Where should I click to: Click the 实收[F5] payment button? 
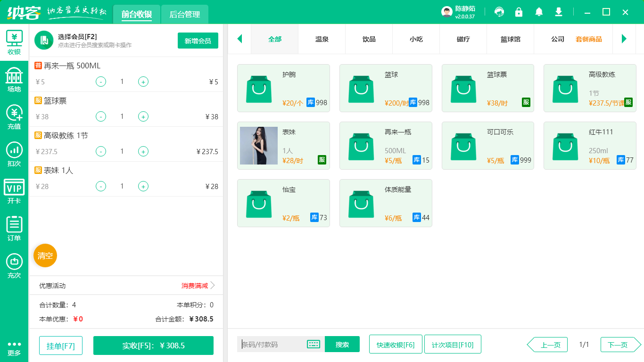tap(153, 346)
